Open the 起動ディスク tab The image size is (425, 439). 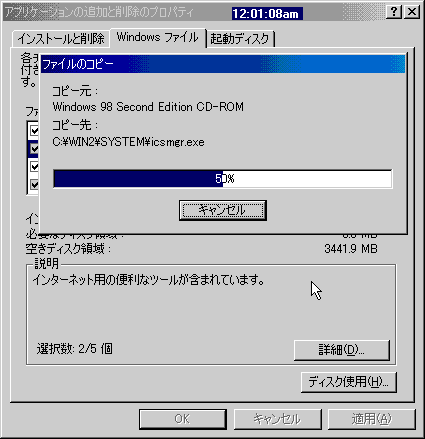(x=240, y=39)
